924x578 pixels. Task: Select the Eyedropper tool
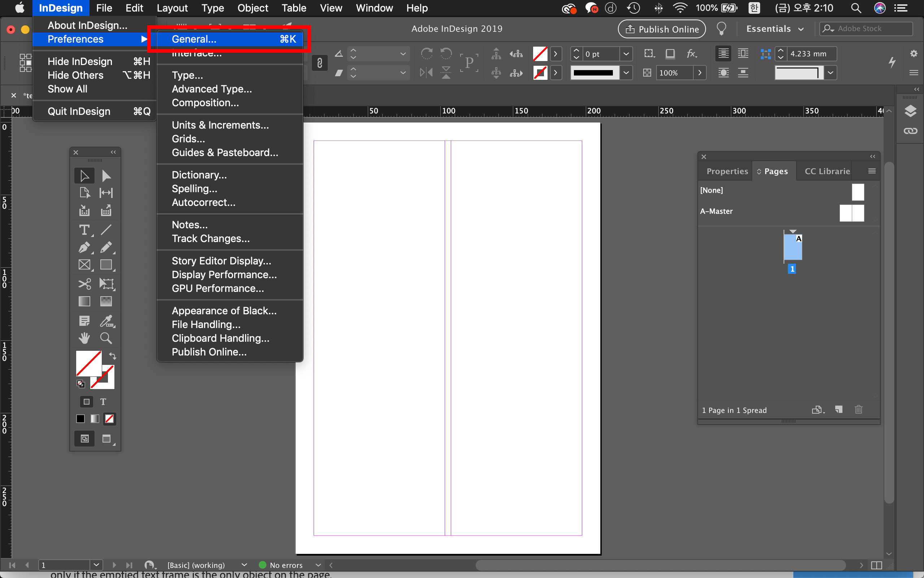[106, 321]
